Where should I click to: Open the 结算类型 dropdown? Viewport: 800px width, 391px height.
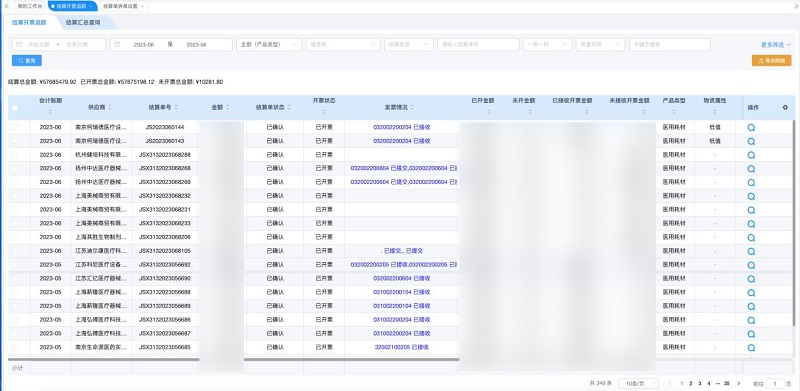(409, 45)
